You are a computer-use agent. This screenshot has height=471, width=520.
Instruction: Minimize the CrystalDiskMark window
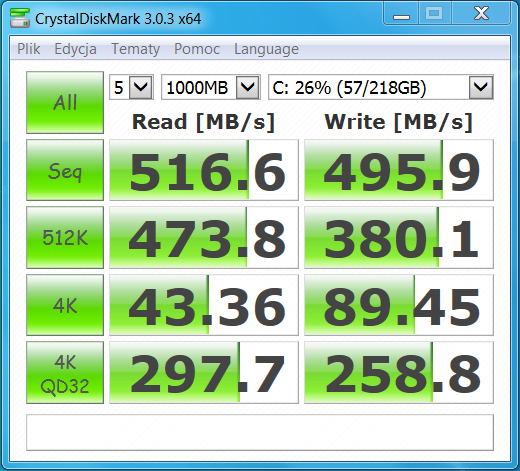[x=401, y=14]
